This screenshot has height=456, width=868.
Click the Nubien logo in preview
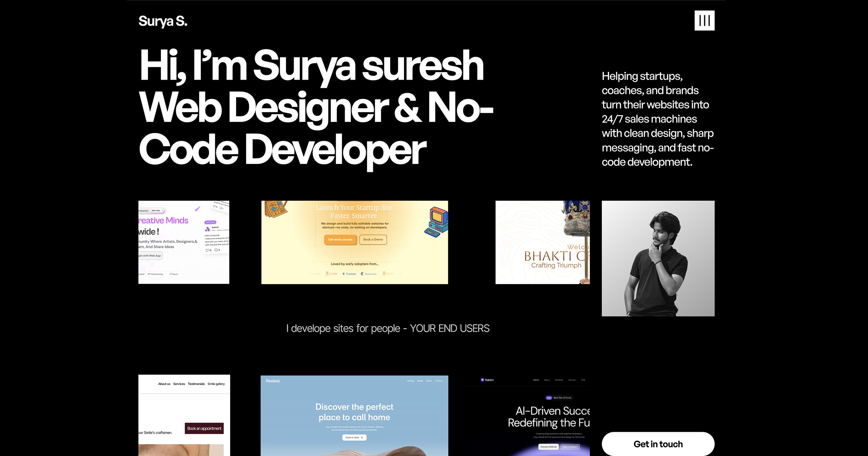tap(487, 380)
